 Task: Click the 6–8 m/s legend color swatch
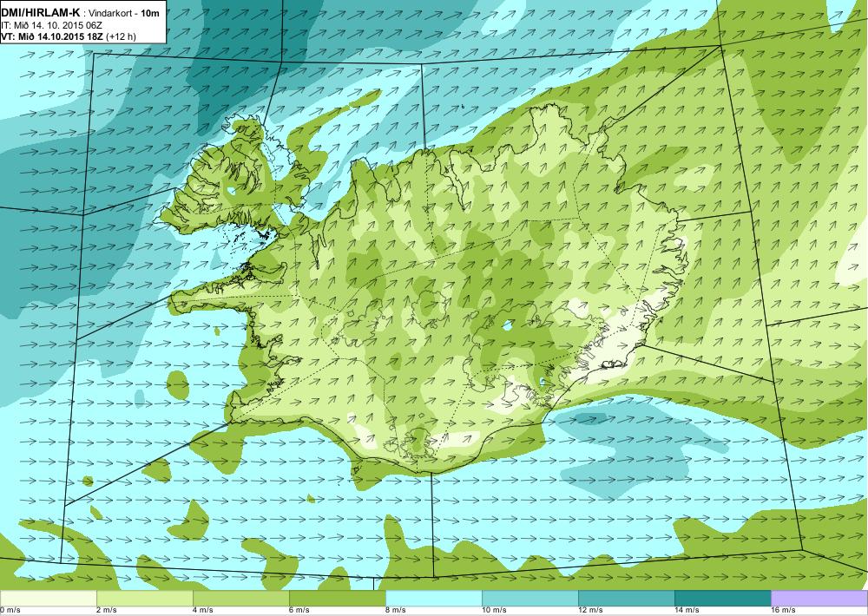(337, 599)
